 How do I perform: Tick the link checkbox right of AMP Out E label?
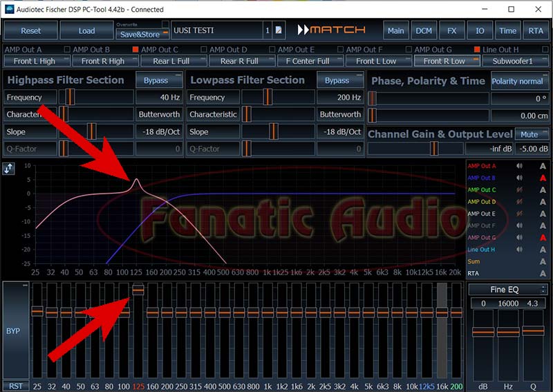340,49
